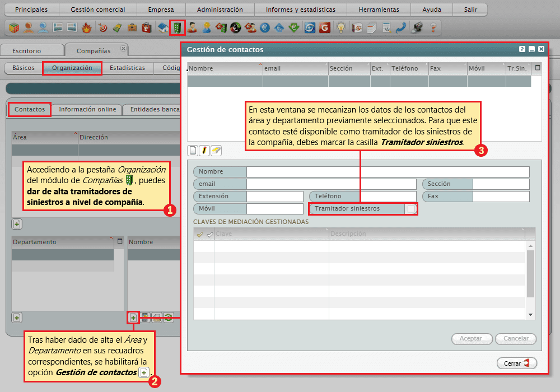Click the select-all check icon in claves table
Viewport: 560px width, 392px height.
pyautogui.click(x=200, y=234)
